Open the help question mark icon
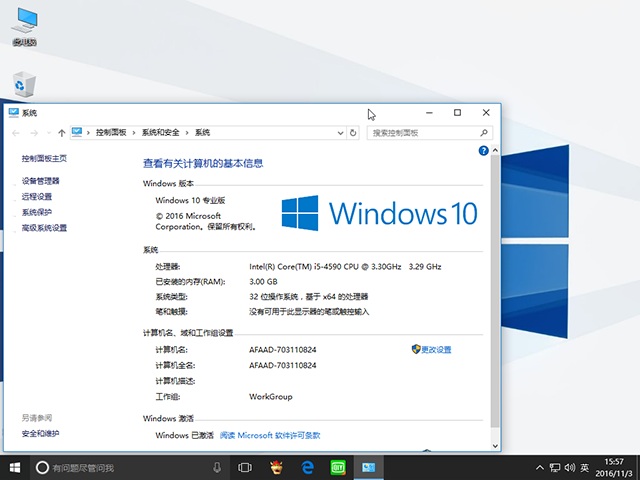 pos(483,151)
